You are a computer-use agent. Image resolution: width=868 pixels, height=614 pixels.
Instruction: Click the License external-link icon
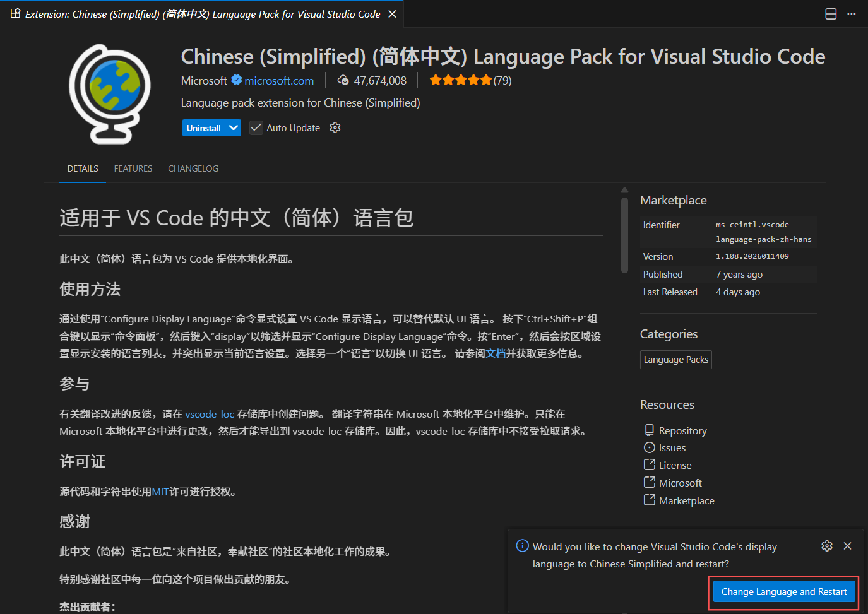click(x=649, y=464)
